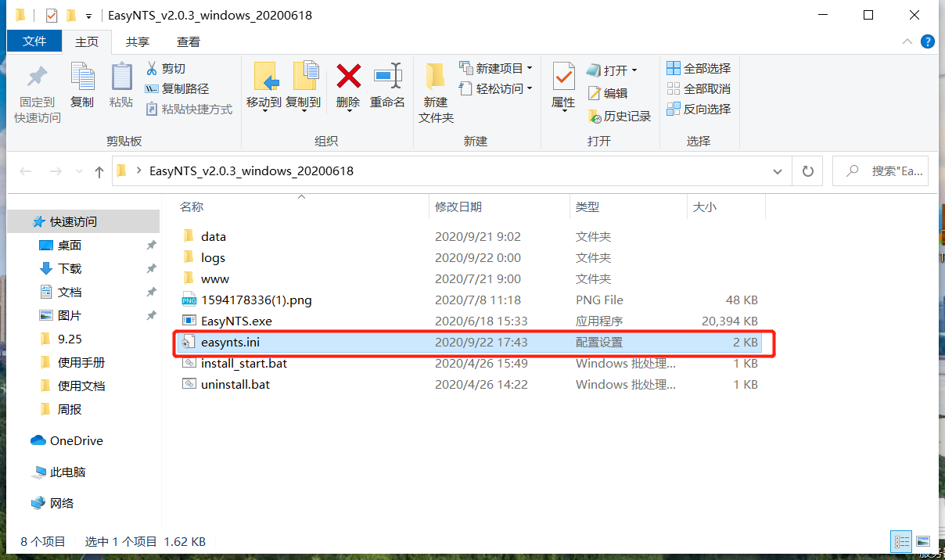Switch to Details view icon
The height and width of the screenshot is (560, 945).
(902, 541)
